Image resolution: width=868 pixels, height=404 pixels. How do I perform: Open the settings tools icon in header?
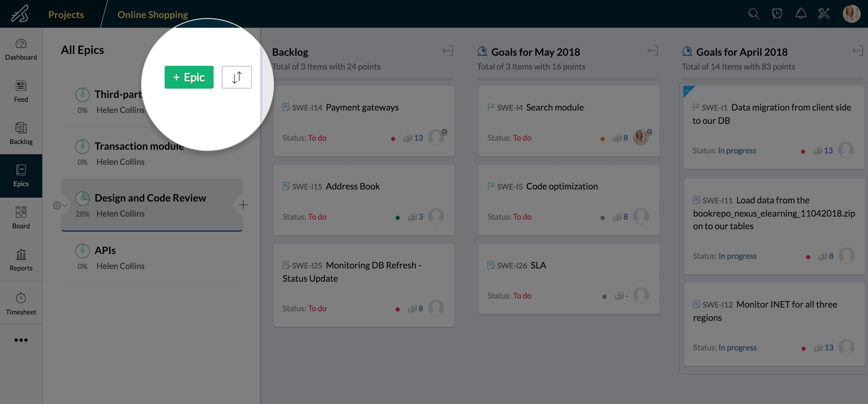[824, 14]
